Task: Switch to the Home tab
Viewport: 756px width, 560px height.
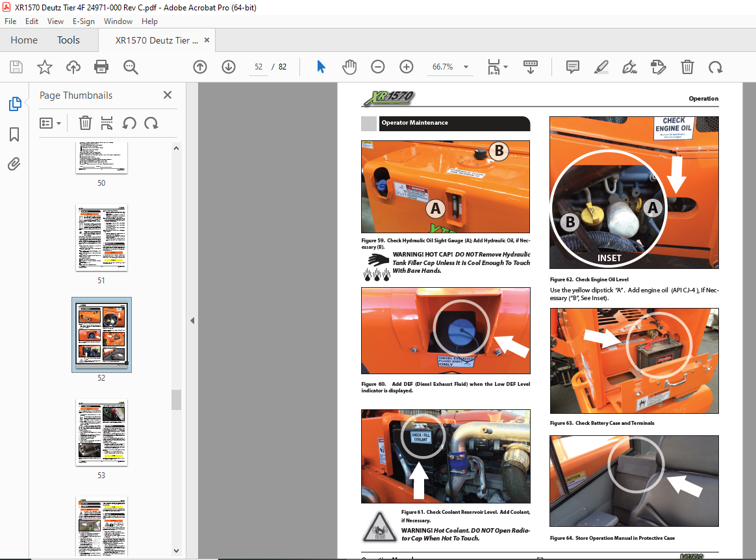Action: point(24,40)
